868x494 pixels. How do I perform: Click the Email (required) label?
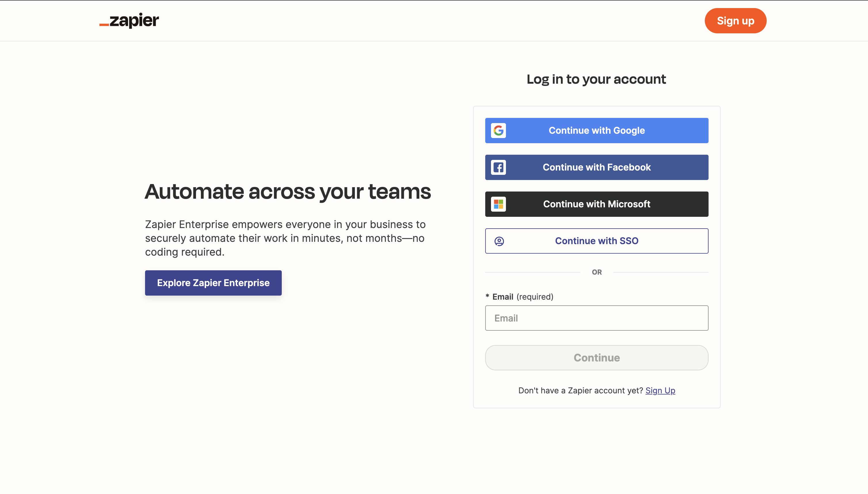click(519, 297)
